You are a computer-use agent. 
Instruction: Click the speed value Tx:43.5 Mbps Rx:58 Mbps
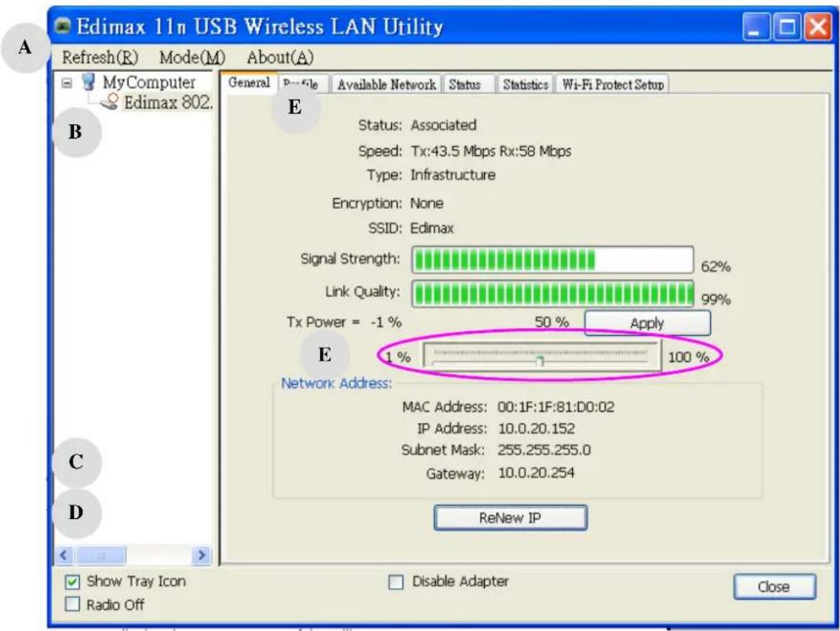(490, 151)
